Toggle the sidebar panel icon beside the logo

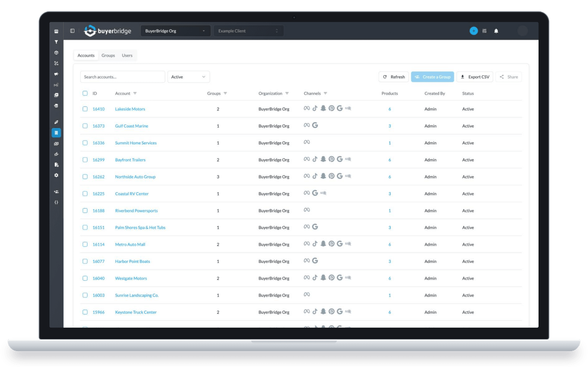point(72,31)
